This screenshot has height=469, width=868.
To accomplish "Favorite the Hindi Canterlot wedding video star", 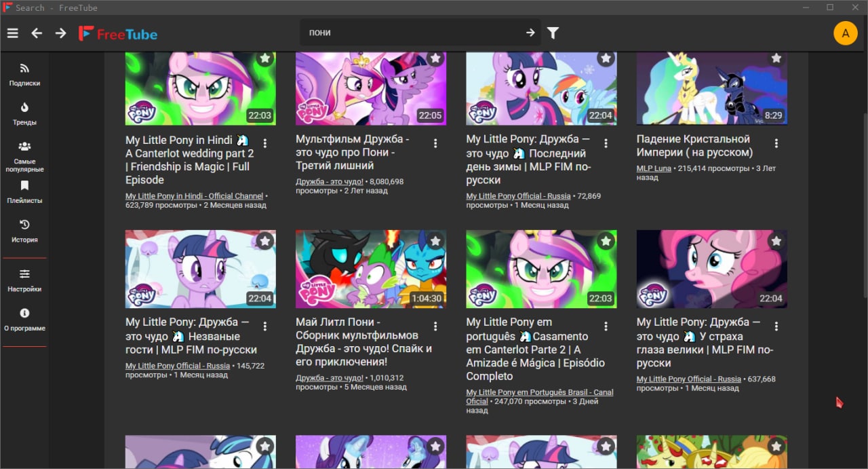I will tap(265, 58).
